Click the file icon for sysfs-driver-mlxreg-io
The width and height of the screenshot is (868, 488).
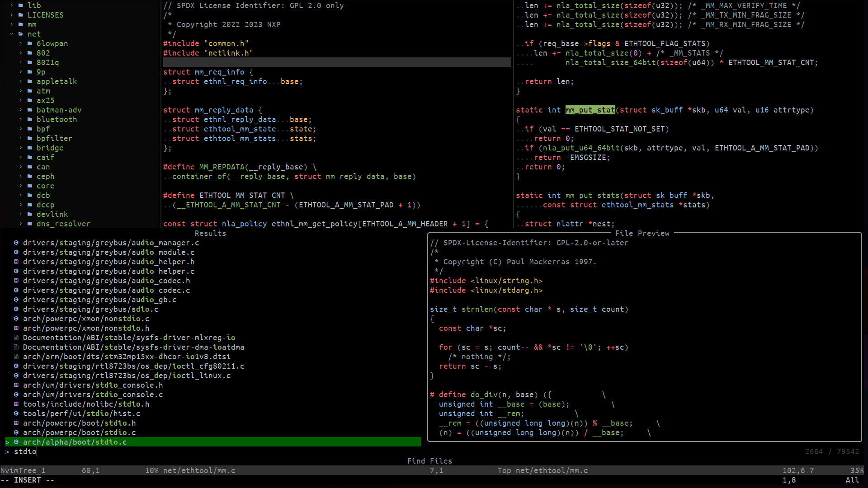tap(16, 338)
